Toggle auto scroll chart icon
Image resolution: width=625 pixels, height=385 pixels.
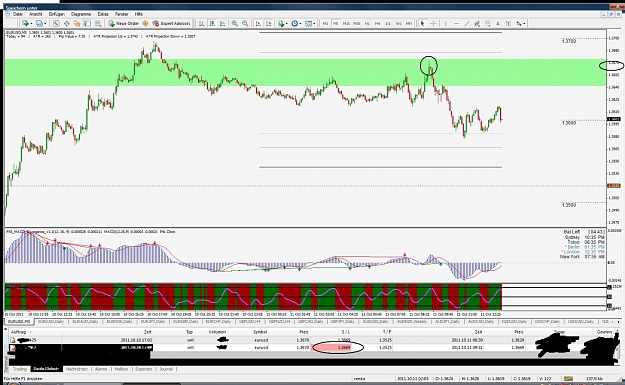[x=258, y=24]
